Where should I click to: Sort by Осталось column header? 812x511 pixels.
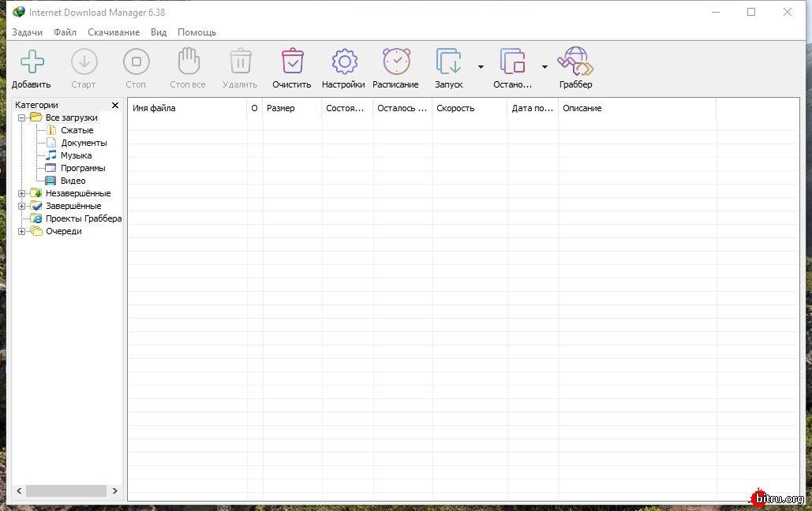pyautogui.click(x=403, y=108)
